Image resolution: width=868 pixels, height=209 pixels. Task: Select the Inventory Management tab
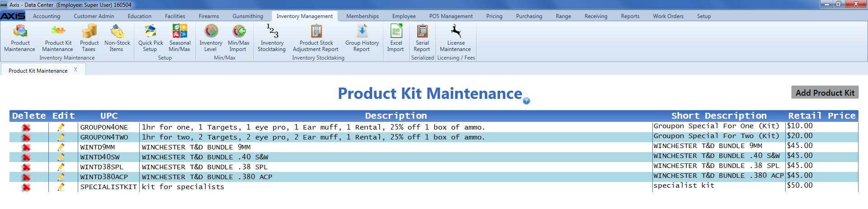[x=305, y=16]
